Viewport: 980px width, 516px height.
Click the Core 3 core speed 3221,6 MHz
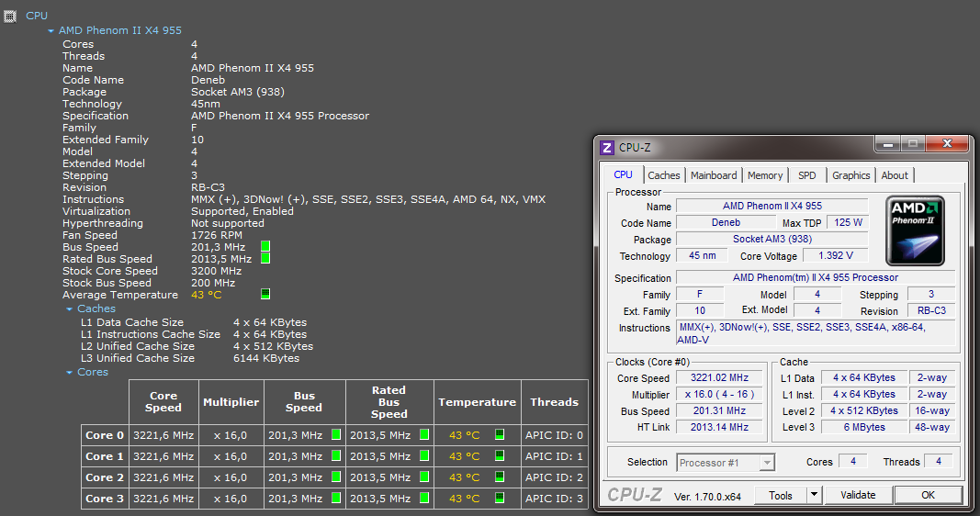(163, 499)
